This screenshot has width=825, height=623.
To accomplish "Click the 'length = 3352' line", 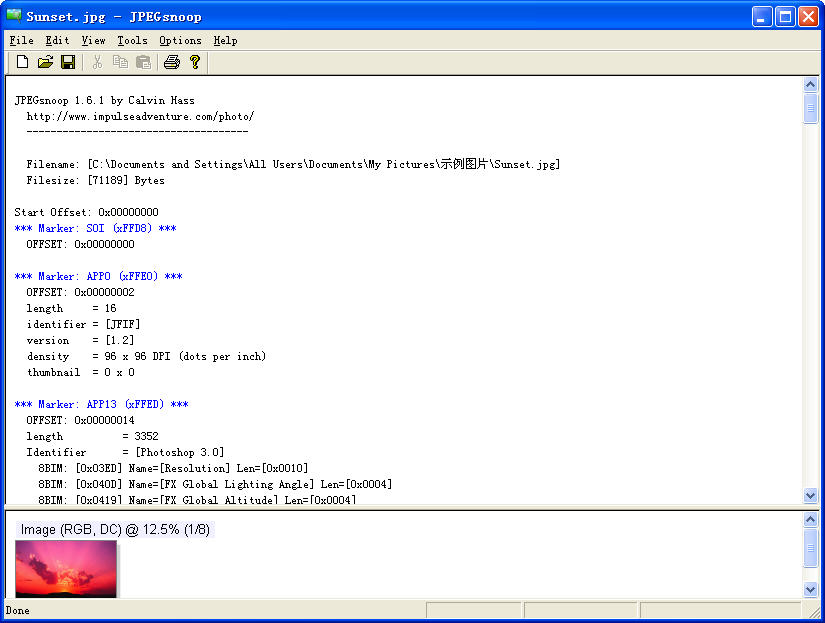I will [92, 436].
